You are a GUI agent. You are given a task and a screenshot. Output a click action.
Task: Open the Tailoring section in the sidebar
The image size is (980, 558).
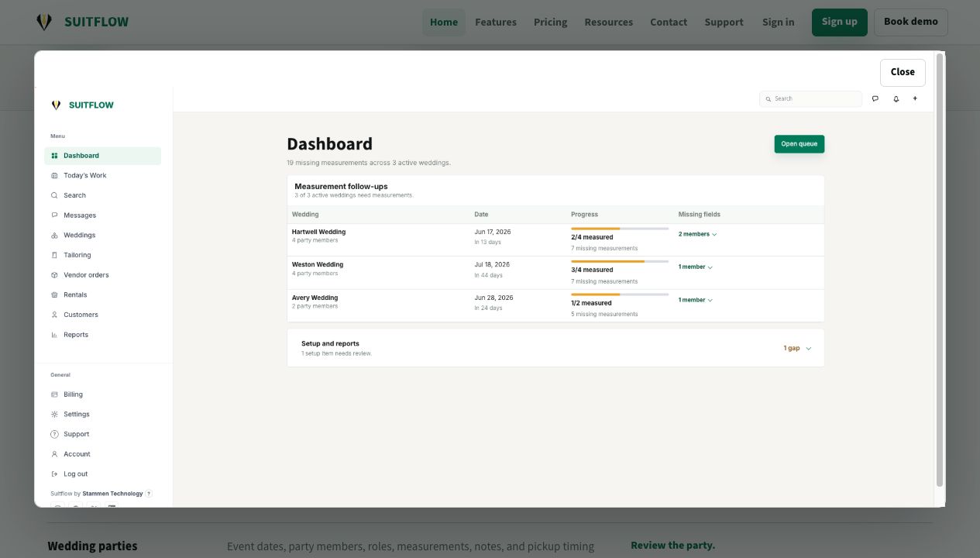point(102,255)
